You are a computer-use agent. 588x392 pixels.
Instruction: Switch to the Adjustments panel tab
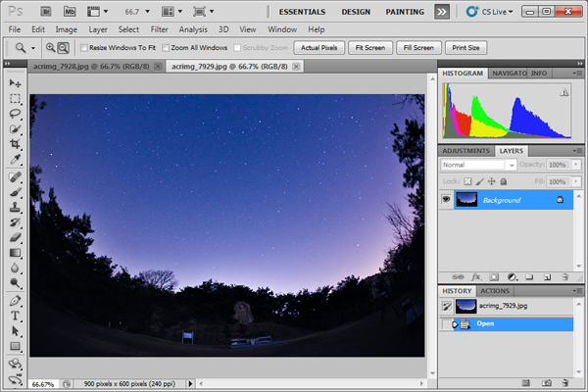pyautogui.click(x=465, y=151)
